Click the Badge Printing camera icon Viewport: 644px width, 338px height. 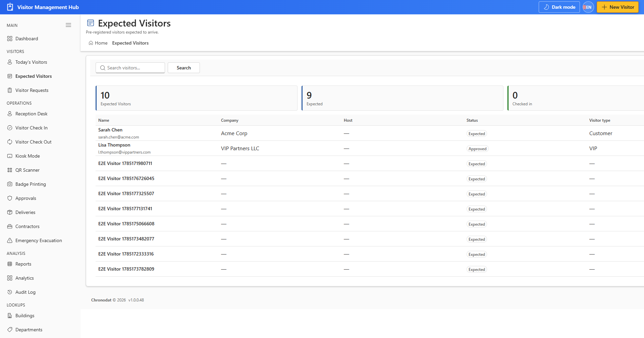click(10, 184)
